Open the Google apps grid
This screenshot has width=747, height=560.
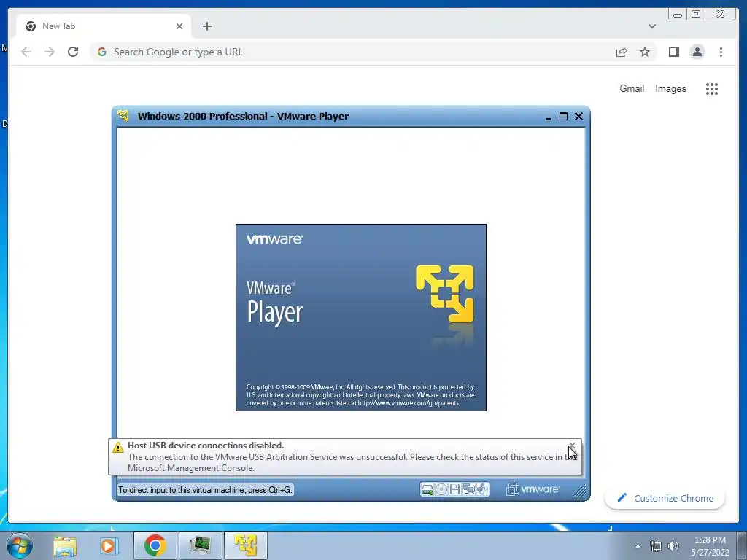point(712,88)
